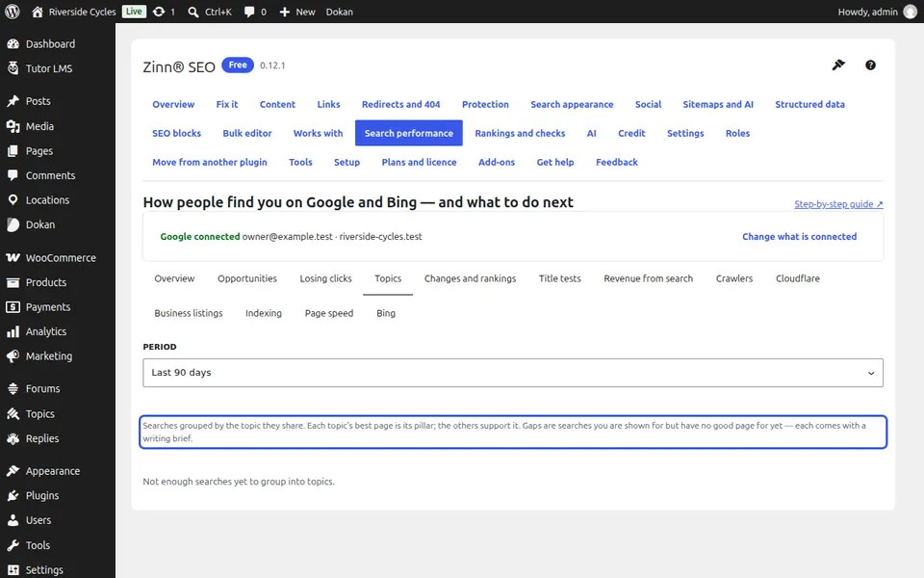Open the Ctrl+K search magnifier icon
The image size is (924, 578).
coord(192,12)
